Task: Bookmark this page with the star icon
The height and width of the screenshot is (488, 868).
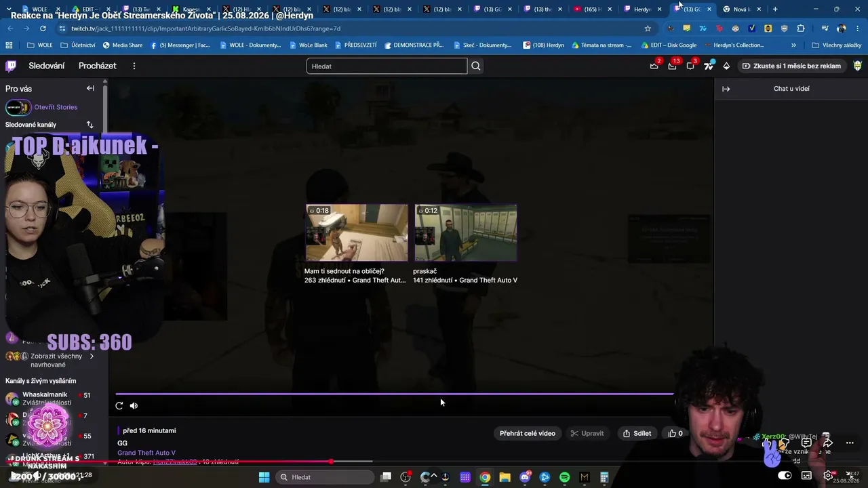Action: click(x=648, y=28)
